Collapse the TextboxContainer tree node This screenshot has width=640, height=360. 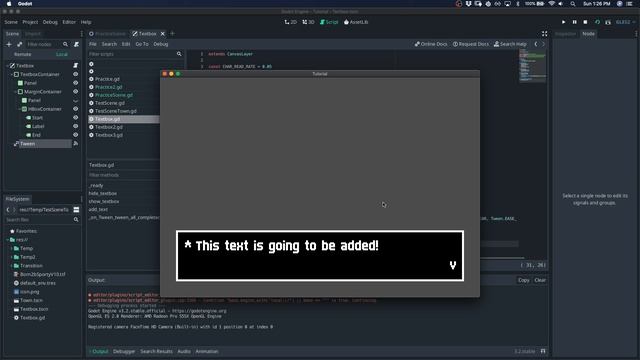coord(11,74)
